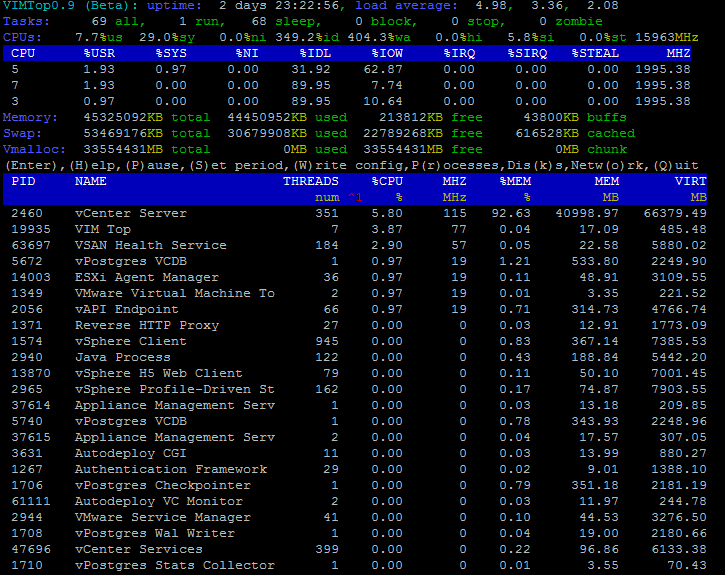Click the VIRT column header
This screenshot has width=725, height=575.
(x=690, y=181)
